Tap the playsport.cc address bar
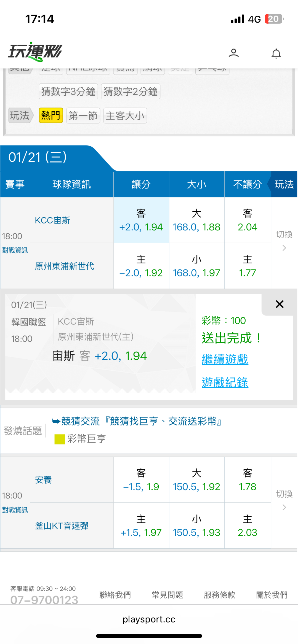The image size is (298, 644). [x=149, y=619]
